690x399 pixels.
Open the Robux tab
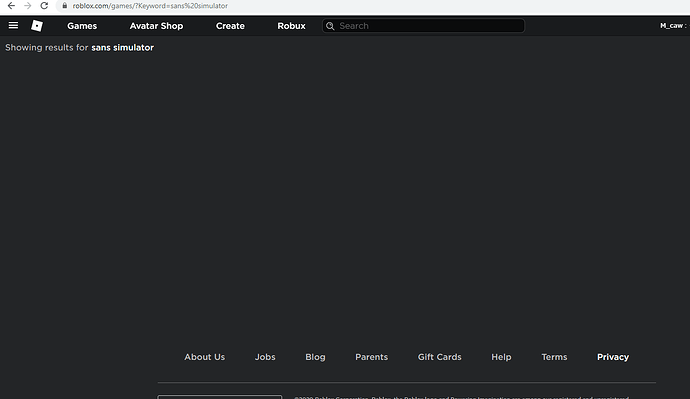click(x=291, y=26)
